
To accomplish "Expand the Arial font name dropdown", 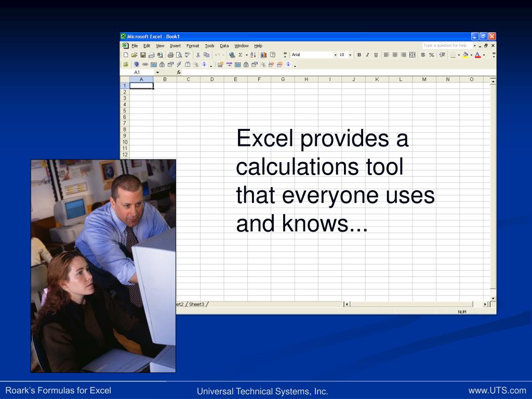I will click(x=335, y=55).
